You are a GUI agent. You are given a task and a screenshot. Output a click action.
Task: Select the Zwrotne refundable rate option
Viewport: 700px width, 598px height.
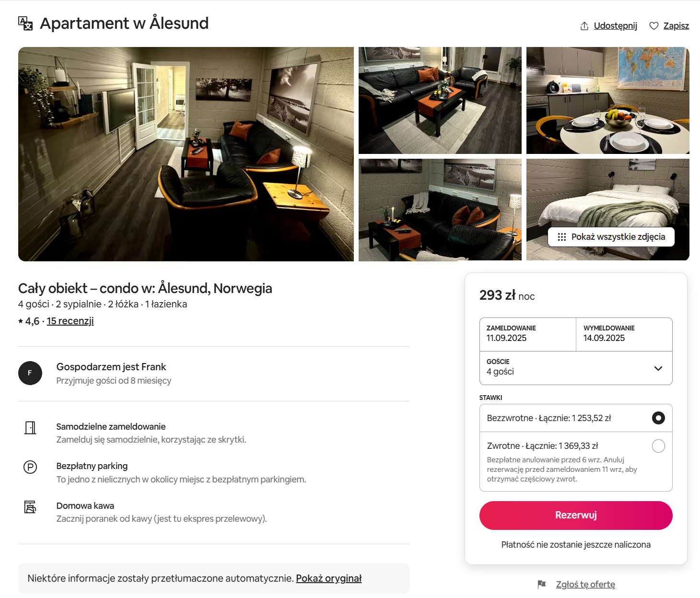658,446
